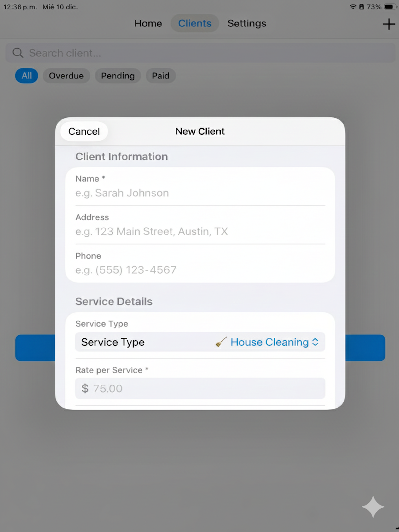Screen dimensions: 399x532
Task: Filter clients by Paid
Action: [x=160, y=76]
